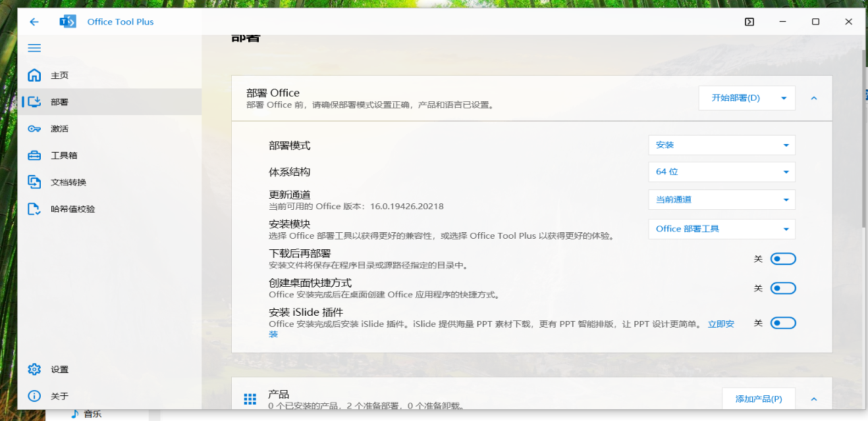Image resolution: width=868 pixels, height=421 pixels.
Task: Open the 设置 page
Action: pyautogui.click(x=109, y=370)
